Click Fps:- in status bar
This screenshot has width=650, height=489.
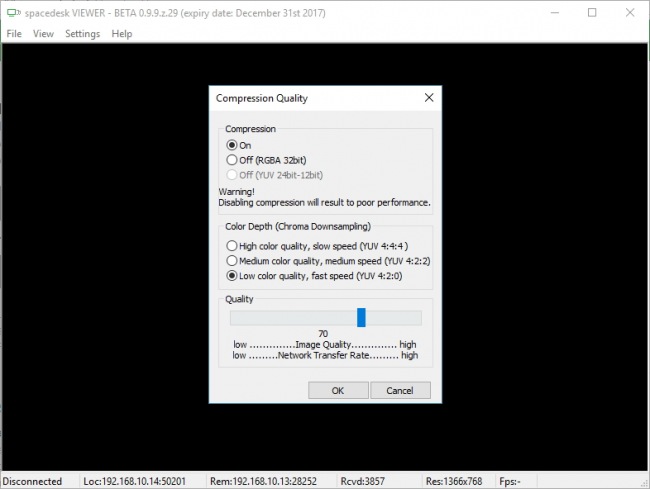point(510,481)
